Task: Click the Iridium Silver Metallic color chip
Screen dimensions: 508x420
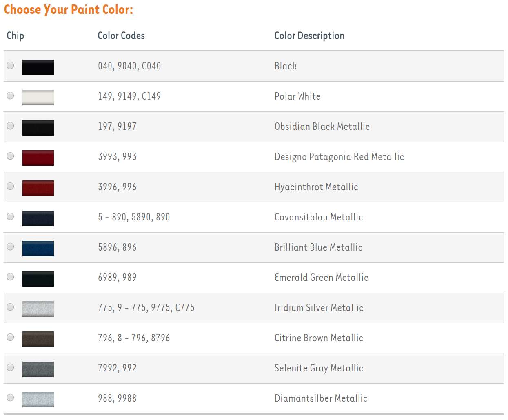Action: 38,309
